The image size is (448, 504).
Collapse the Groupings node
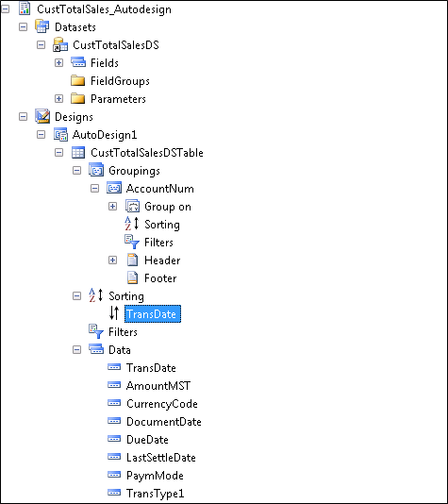pyautogui.click(x=76, y=170)
